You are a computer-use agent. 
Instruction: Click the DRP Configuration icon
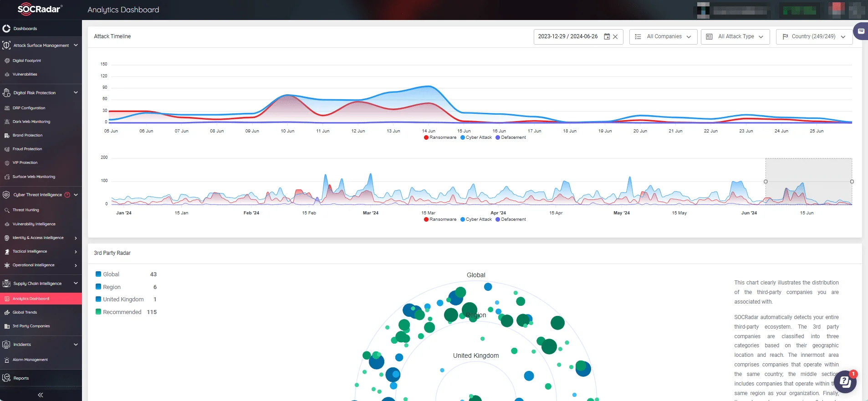7,108
